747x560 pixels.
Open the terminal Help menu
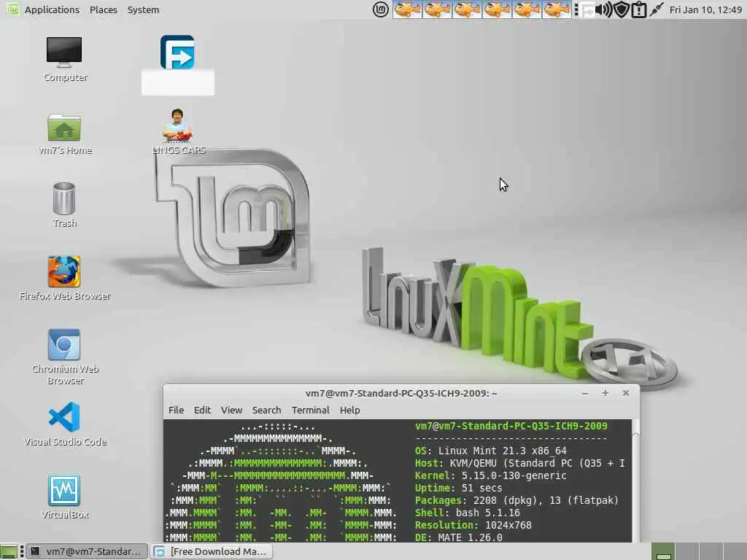349,410
